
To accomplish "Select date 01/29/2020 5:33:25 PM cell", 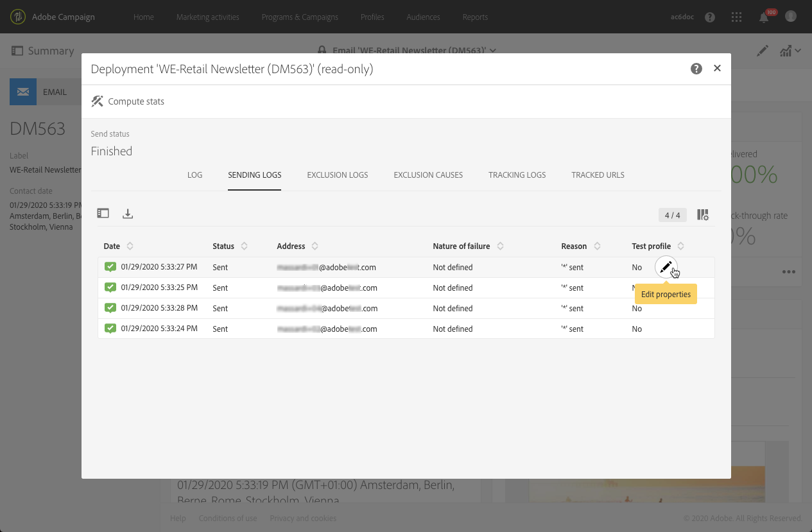I will pyautogui.click(x=159, y=287).
